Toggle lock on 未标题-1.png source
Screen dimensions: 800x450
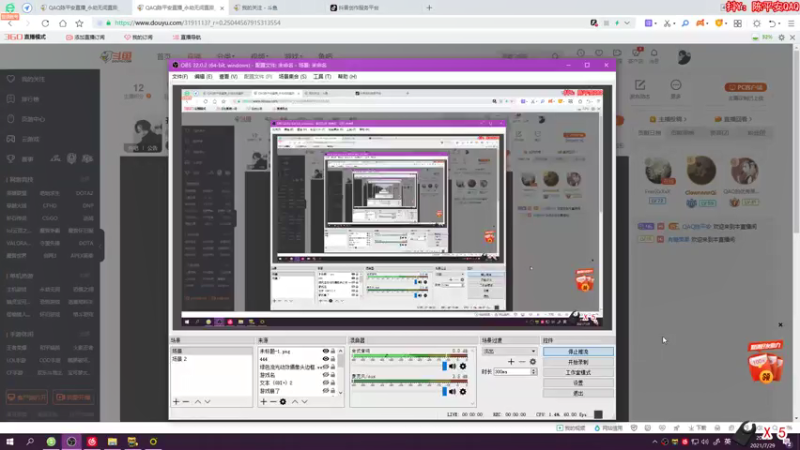coord(333,351)
